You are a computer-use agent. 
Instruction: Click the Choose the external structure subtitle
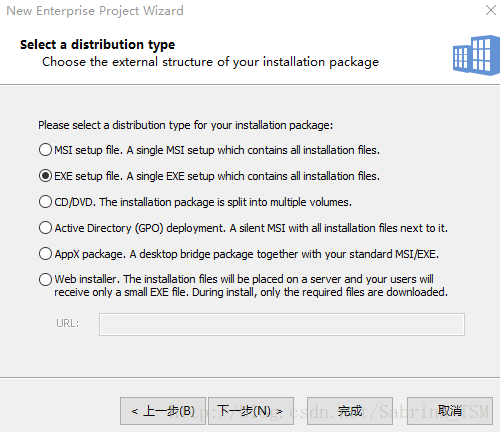coord(210,62)
